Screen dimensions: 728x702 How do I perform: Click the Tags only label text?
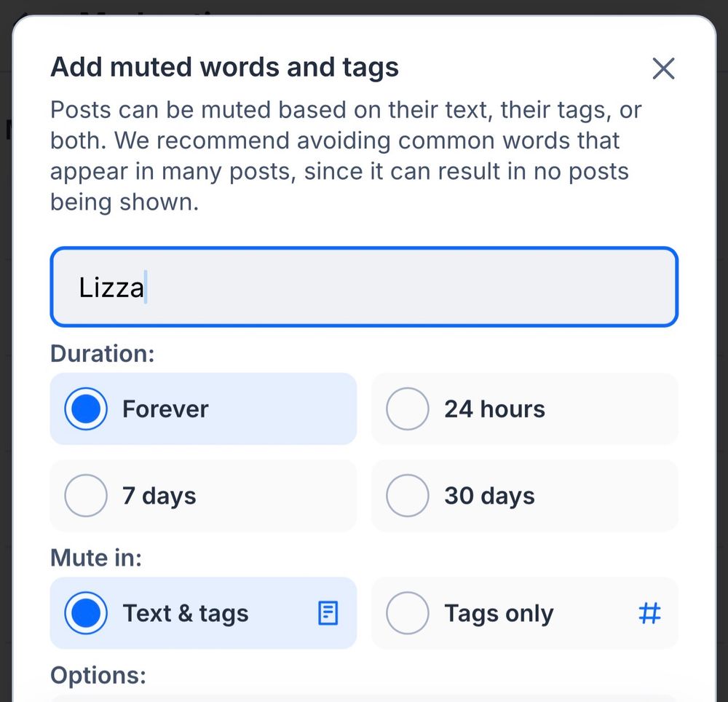[499, 613]
